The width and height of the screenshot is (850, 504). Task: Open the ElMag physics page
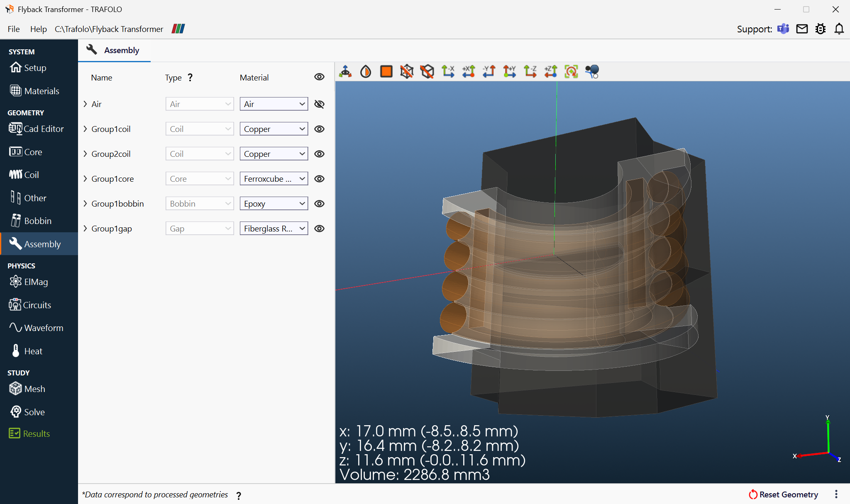(39, 282)
